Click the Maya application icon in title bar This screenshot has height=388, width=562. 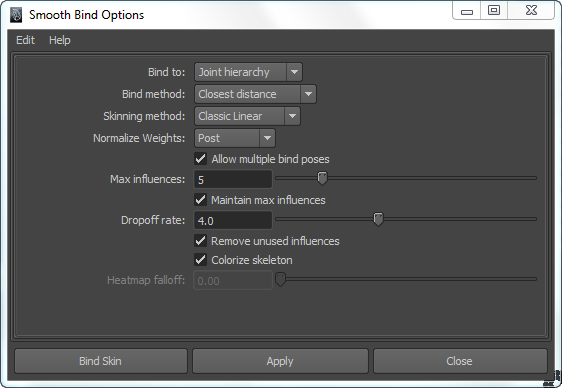click(16, 15)
